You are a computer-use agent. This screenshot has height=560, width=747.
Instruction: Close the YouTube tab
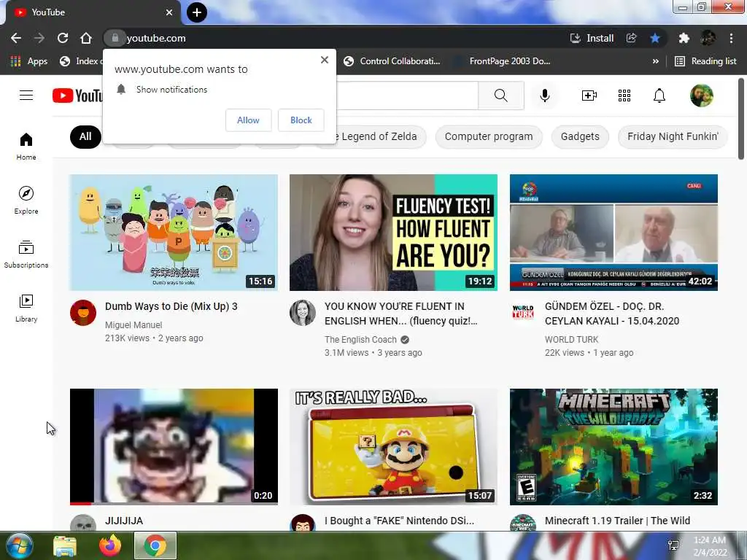(x=169, y=12)
